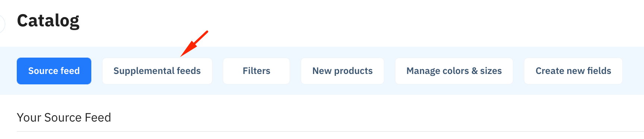Go to the New products tab
This screenshot has width=644, height=139.
click(x=342, y=71)
